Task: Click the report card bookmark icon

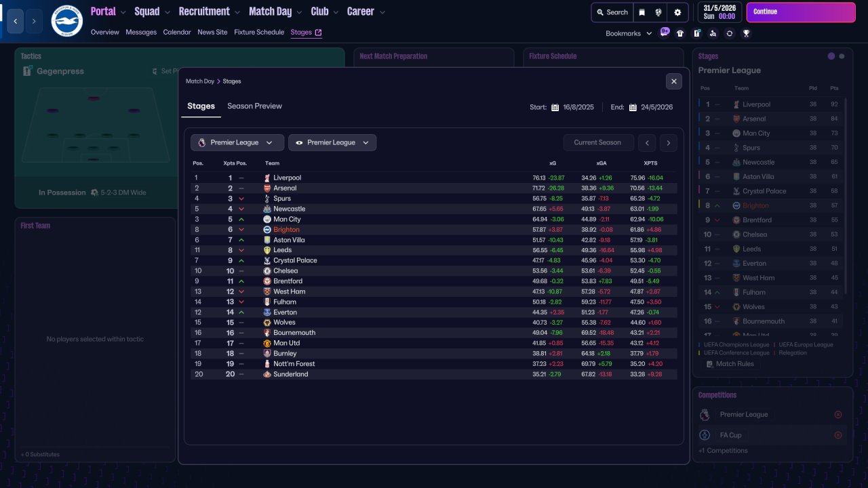Action: pos(696,33)
